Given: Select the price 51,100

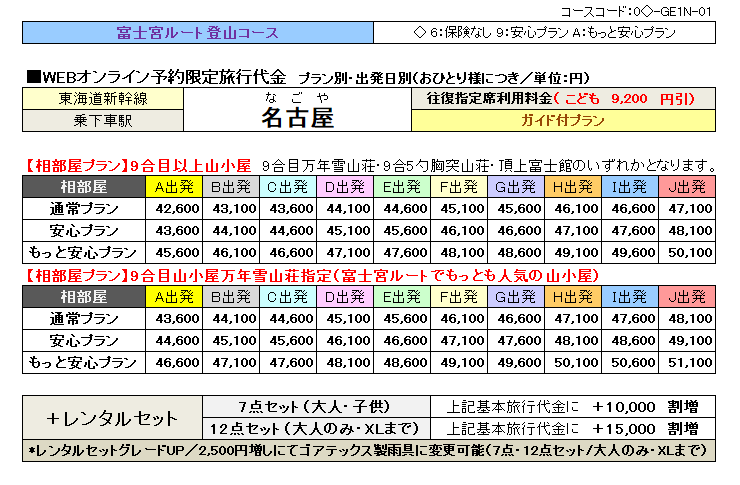Looking at the screenshot, I should click(x=690, y=362).
